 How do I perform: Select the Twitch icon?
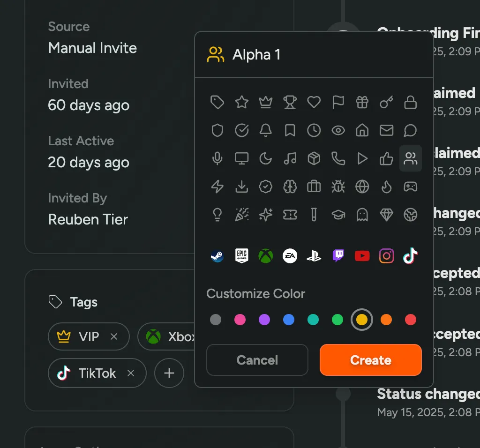(338, 256)
